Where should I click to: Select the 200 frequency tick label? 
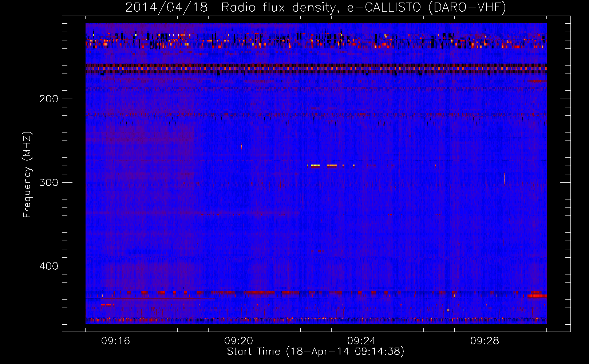point(48,99)
